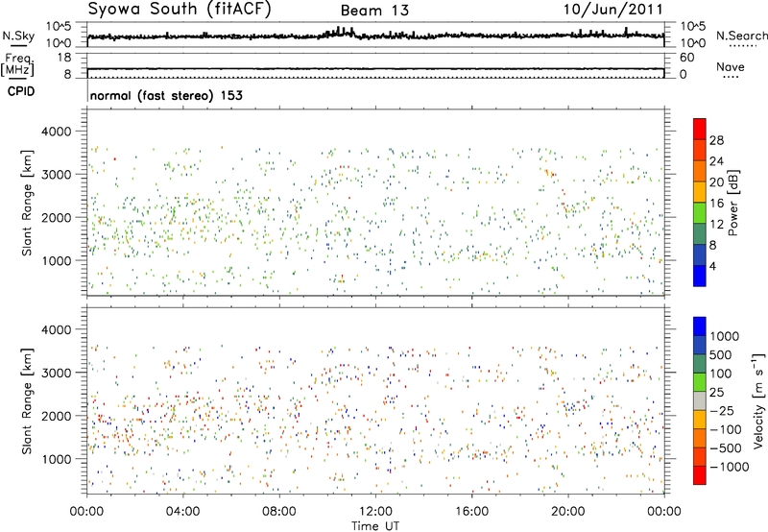Click the '28' value on Power colorbar
The height and width of the screenshot is (532, 768).
pos(716,140)
